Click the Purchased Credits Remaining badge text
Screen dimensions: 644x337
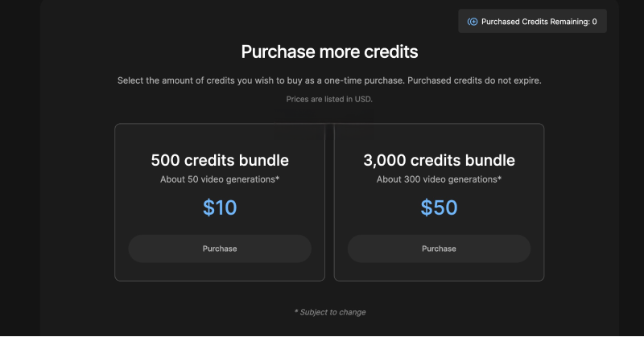pos(535,22)
